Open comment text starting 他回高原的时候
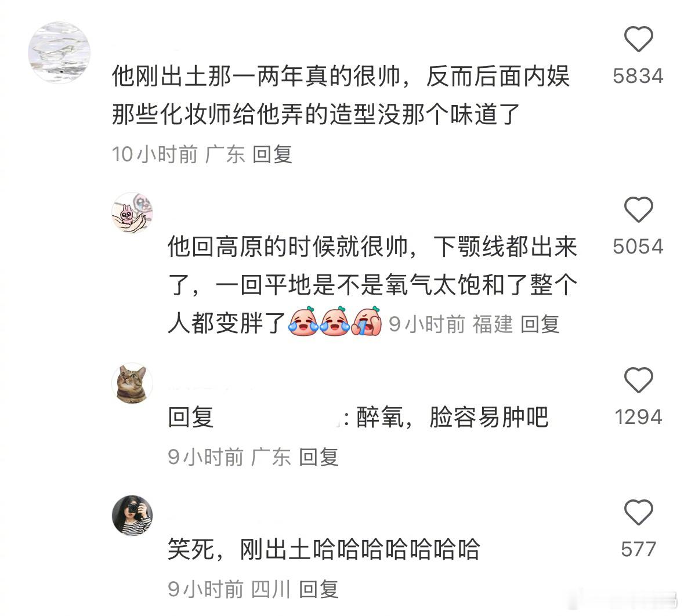This screenshot has width=684, height=616. tap(372, 285)
